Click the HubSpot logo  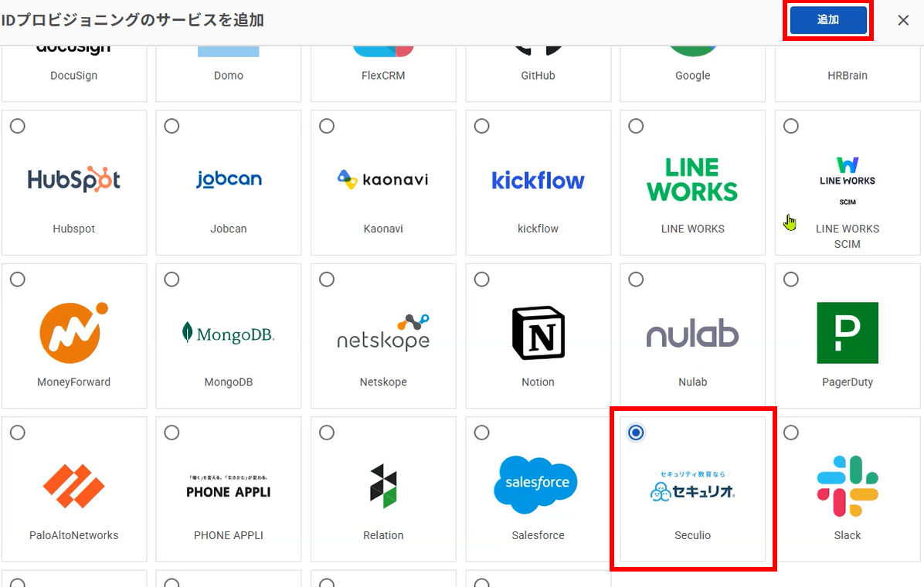[73, 180]
